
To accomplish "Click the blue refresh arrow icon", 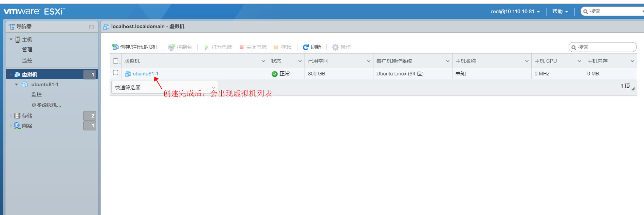I will pos(306,47).
